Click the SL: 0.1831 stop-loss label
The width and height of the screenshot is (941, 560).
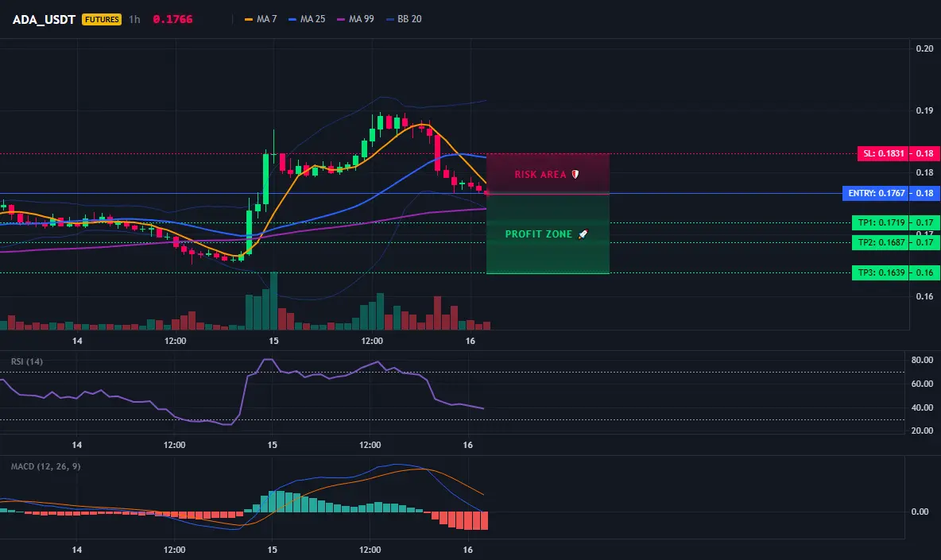click(x=884, y=153)
